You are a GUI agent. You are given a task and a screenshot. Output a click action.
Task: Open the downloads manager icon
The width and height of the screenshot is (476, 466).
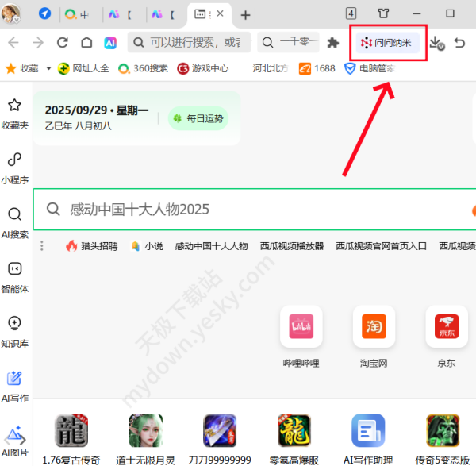tap(436, 43)
